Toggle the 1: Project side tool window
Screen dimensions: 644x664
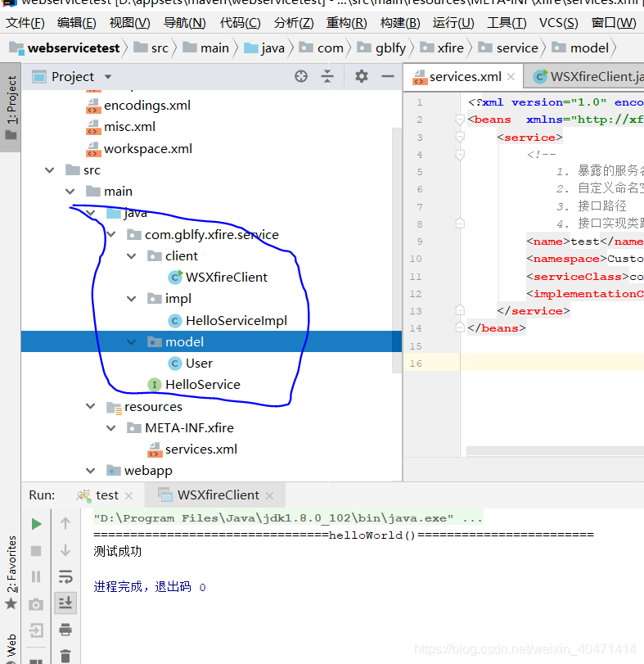[11, 106]
